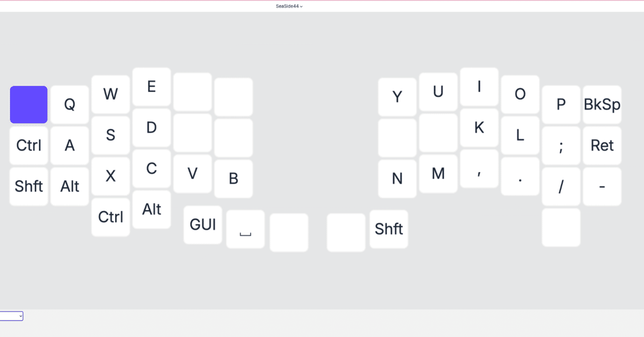Expand the empty select box below the keyboard
Viewport: 644px width, 337px height.
(x=12, y=316)
